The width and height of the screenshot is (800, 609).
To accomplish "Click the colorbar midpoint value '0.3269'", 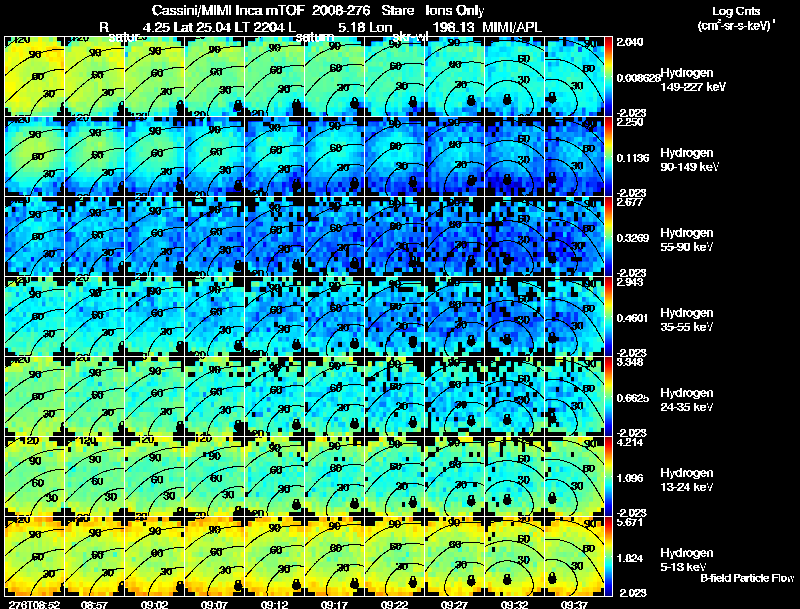I will 633,238.
